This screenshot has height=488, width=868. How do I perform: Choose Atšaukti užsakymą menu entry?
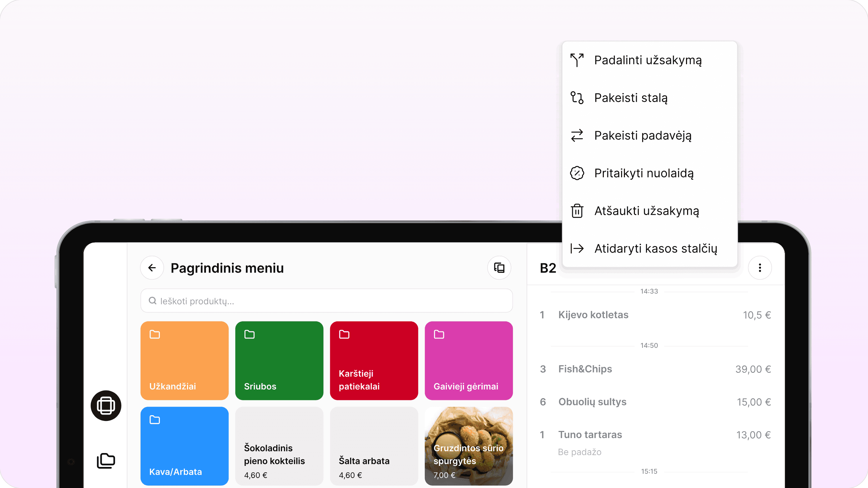pos(650,211)
